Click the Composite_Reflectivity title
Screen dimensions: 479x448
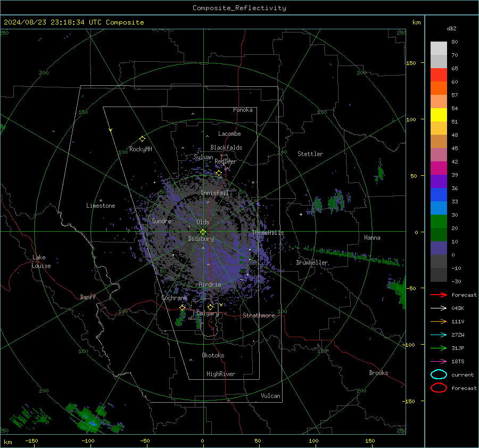(239, 8)
